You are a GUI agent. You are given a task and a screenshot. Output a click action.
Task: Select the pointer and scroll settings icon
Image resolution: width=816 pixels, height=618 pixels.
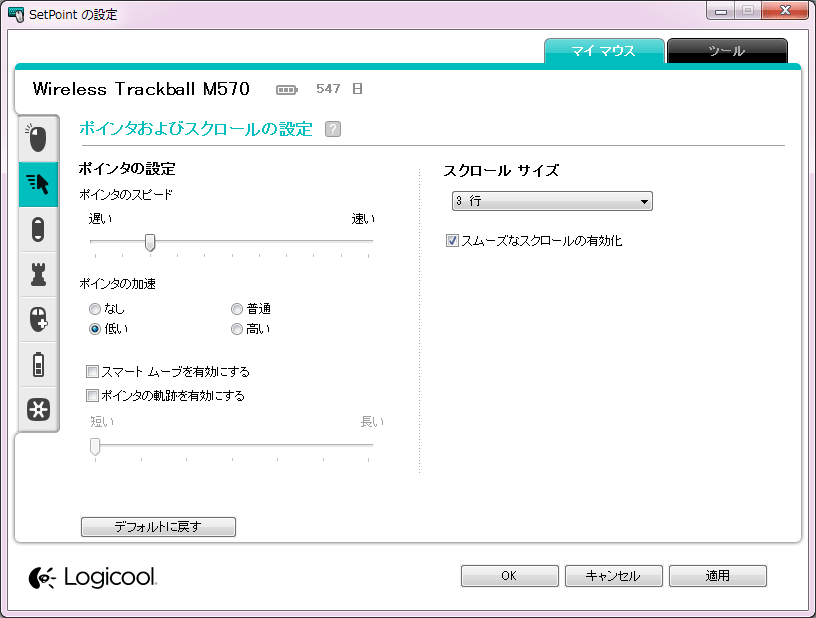pos(38,184)
